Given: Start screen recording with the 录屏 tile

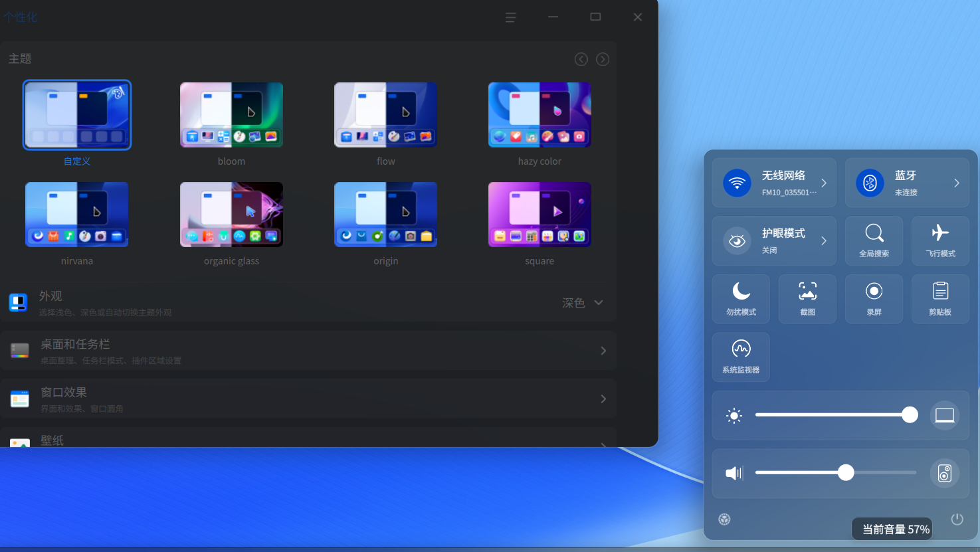Looking at the screenshot, I should tap(874, 298).
